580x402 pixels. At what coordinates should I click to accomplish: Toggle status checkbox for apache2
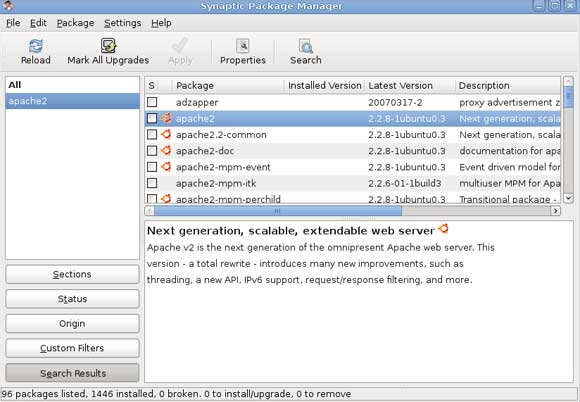(x=152, y=118)
